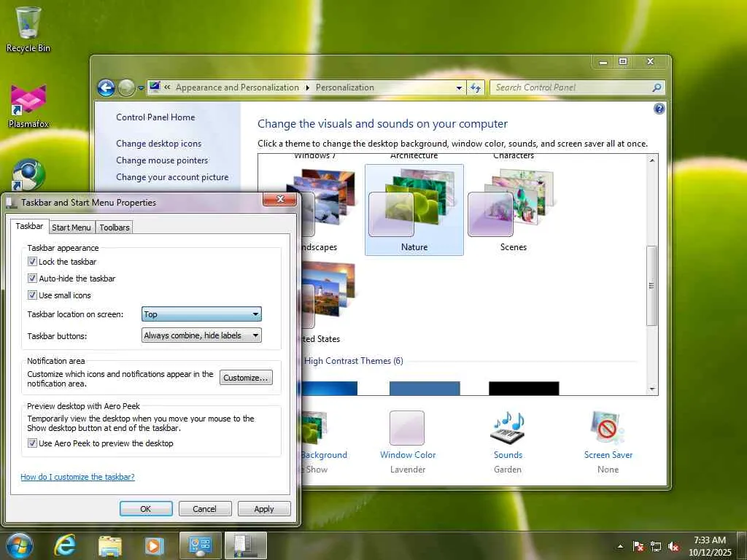Screen dimensions: 747x560
Task: Open the Recycle Bin desktop icon
Action: (28, 28)
